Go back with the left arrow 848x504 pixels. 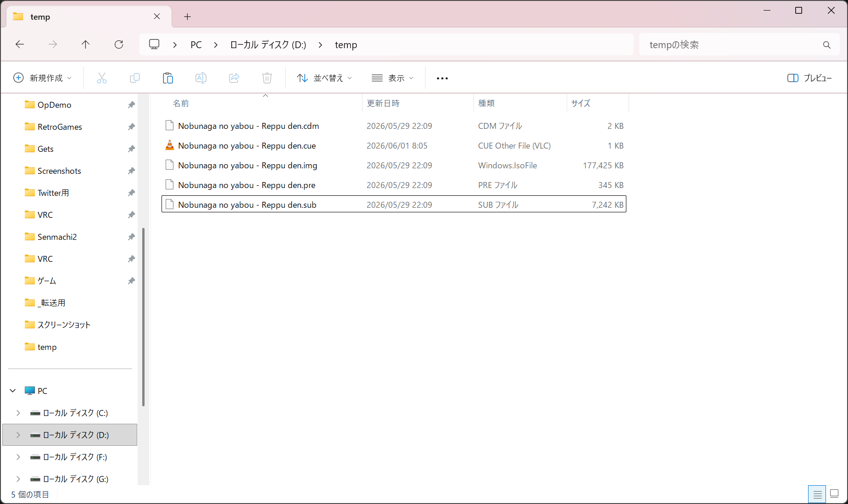[20, 44]
